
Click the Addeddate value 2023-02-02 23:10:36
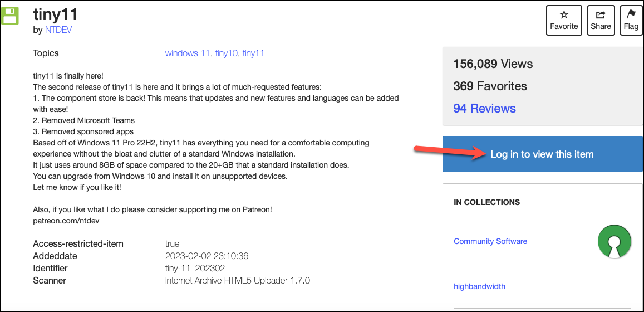[207, 256]
